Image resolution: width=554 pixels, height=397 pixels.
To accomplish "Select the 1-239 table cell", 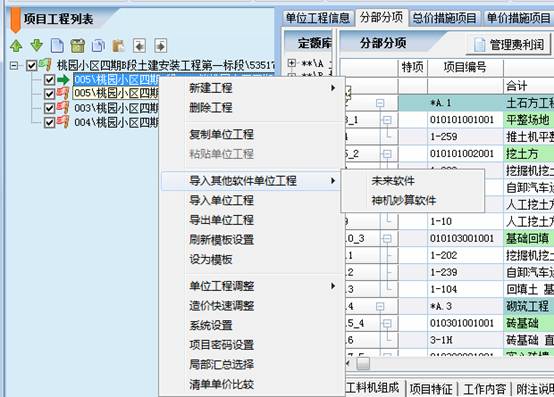I will [465, 272].
